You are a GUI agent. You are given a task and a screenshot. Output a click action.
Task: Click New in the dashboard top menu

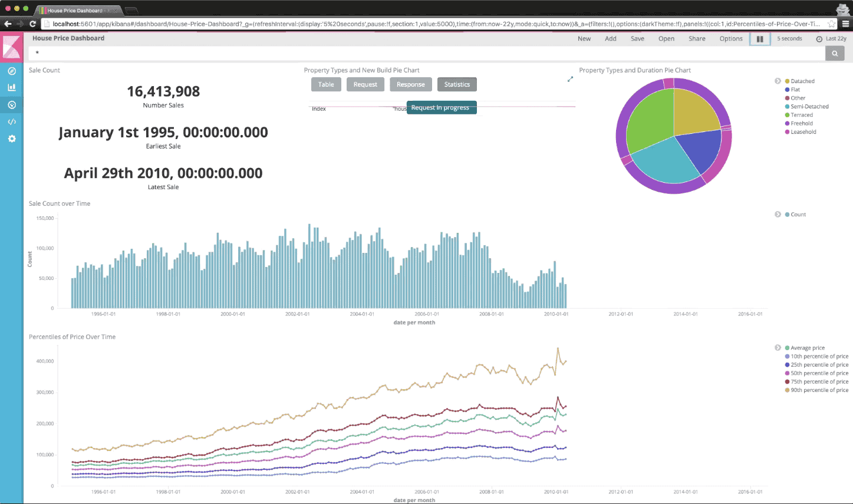pos(584,39)
